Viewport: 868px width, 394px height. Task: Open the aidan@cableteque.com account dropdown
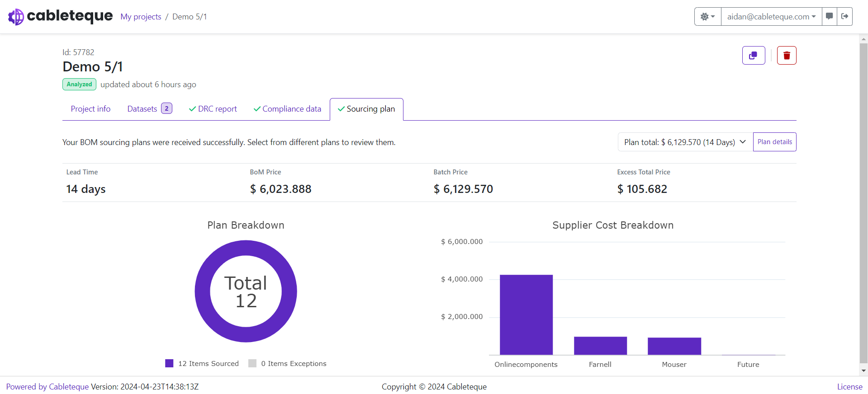tap(771, 17)
